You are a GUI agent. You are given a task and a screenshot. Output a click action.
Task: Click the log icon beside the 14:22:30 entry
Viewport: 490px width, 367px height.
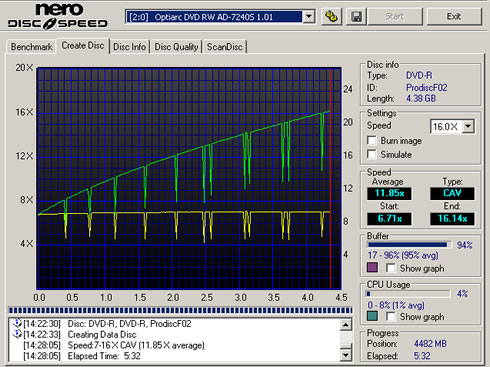pos(16,323)
